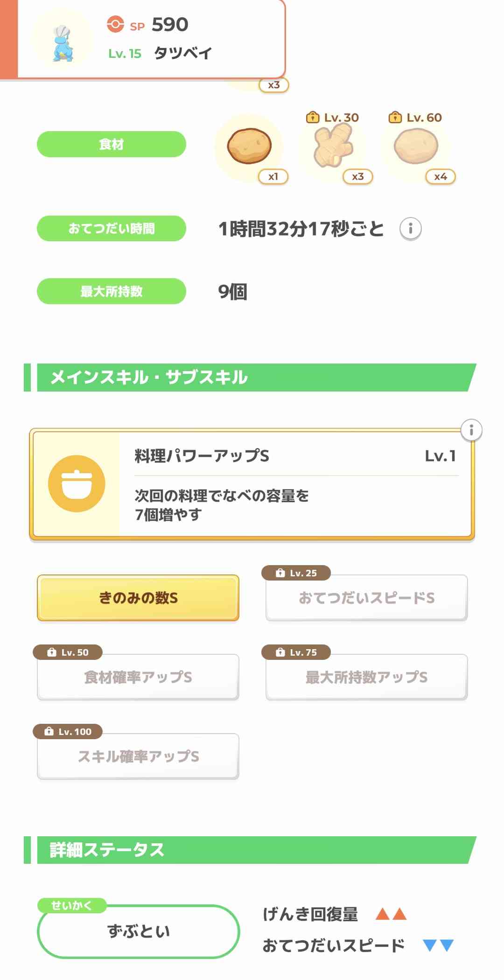Select the きのみの数S sub skill
This screenshot has width=504, height=980.
pos(138,598)
